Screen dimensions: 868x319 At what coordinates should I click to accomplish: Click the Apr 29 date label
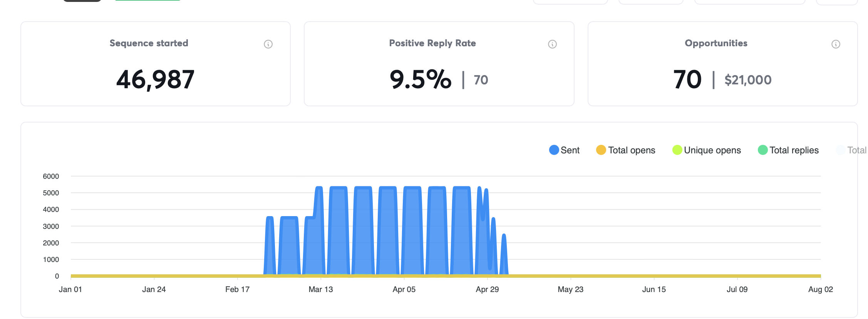pyautogui.click(x=487, y=289)
